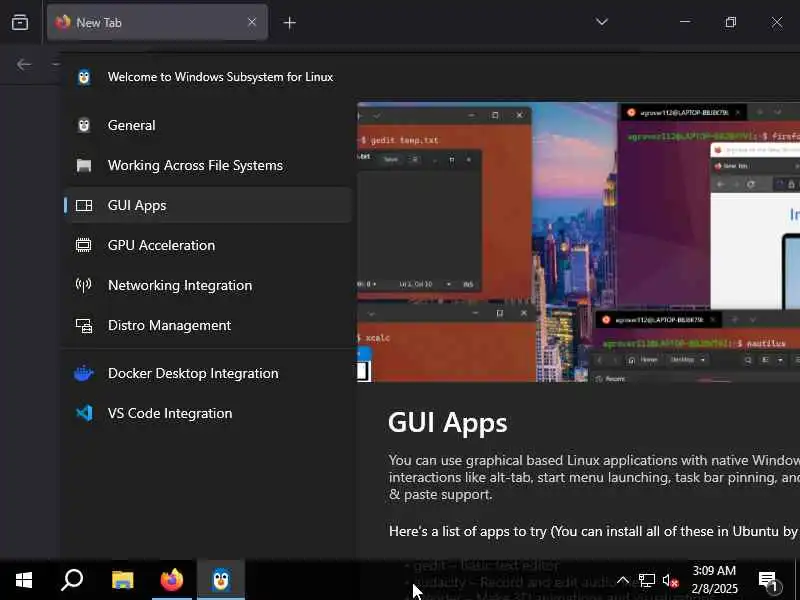Open File Explorer from taskbar
The image size is (800, 600).
(x=122, y=580)
